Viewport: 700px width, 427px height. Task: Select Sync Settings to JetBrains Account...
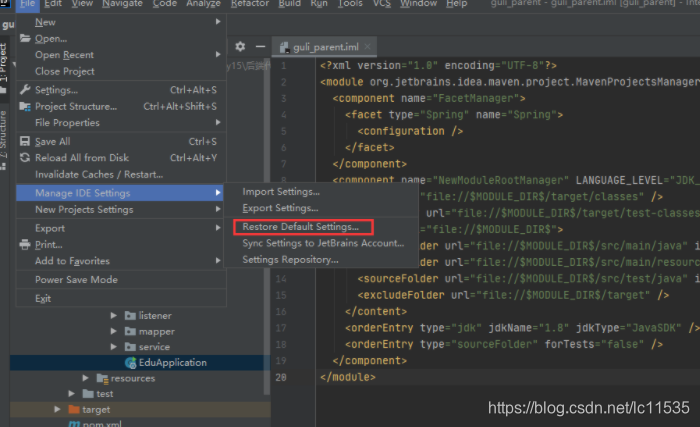pos(323,243)
